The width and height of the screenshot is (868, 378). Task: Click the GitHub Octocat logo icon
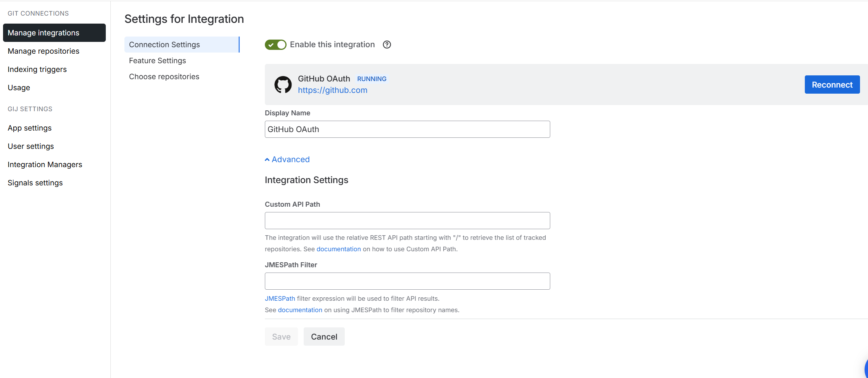click(283, 85)
